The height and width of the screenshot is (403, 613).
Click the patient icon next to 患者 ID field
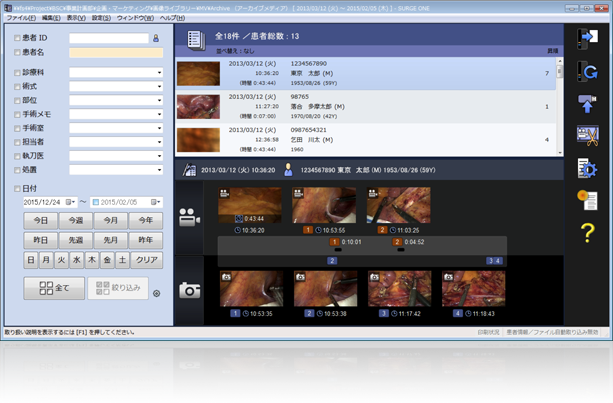point(155,39)
